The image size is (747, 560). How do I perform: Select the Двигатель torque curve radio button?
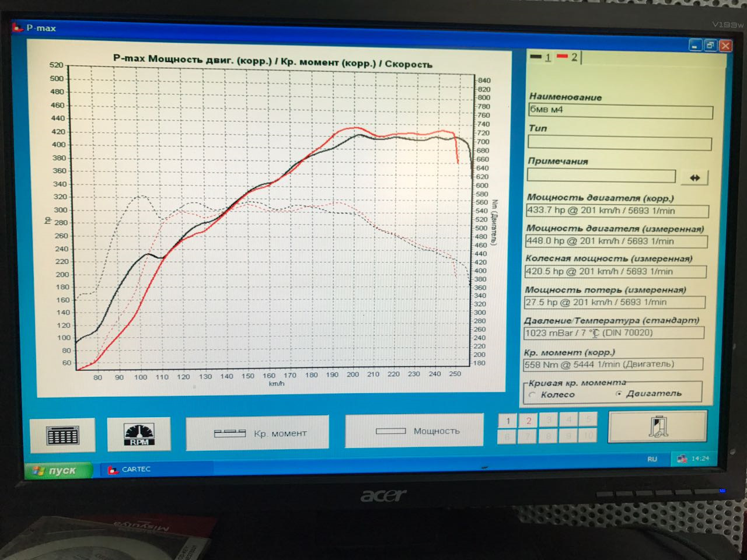(x=619, y=394)
